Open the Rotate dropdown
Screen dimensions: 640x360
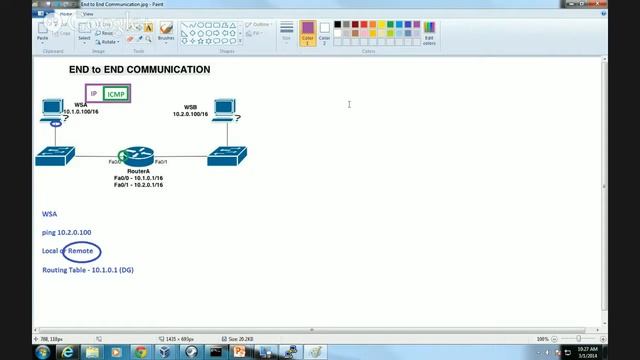[107, 42]
